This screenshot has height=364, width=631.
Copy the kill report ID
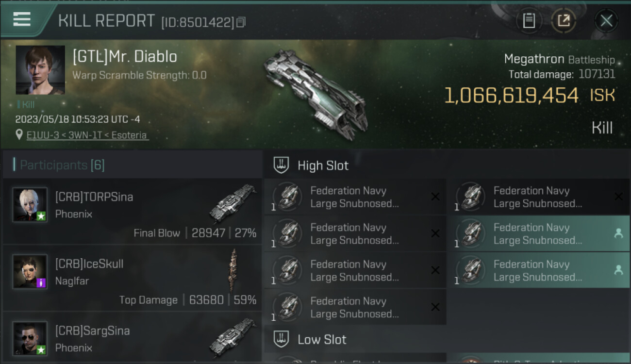(x=241, y=22)
